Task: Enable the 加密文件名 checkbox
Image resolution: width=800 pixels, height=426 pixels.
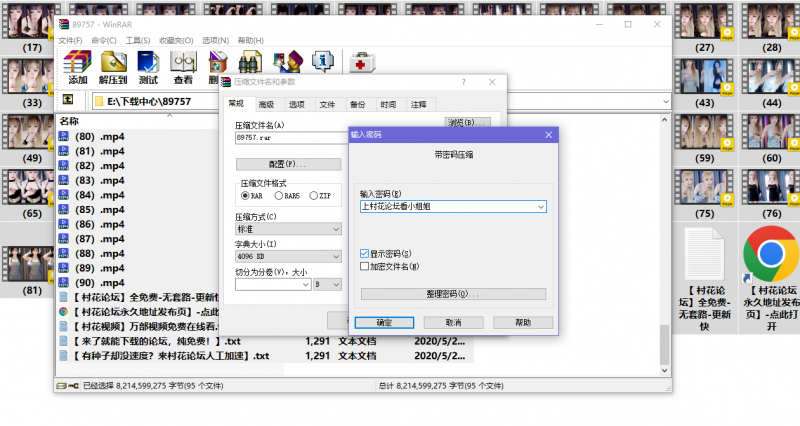Action: [x=365, y=267]
